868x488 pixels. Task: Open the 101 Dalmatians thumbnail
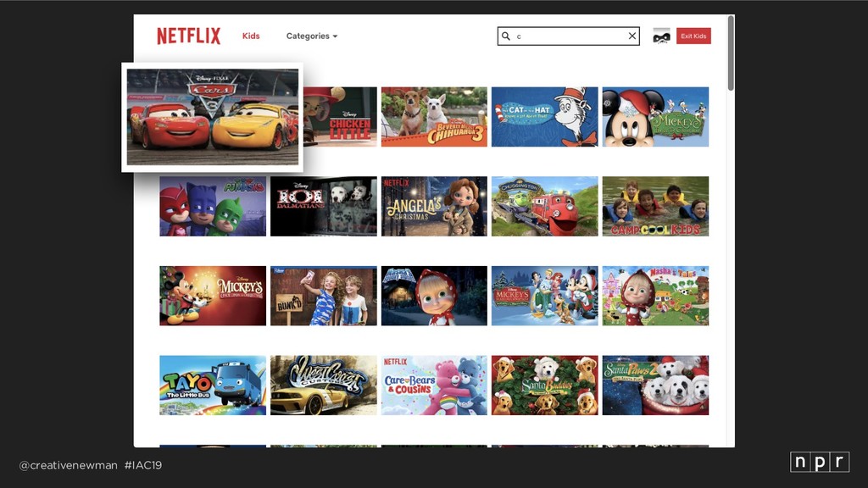click(323, 207)
